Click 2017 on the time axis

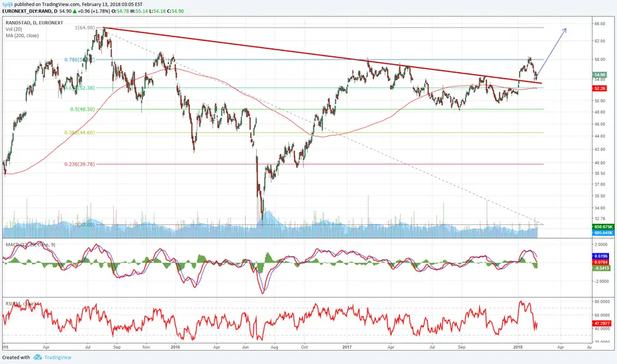(347, 347)
